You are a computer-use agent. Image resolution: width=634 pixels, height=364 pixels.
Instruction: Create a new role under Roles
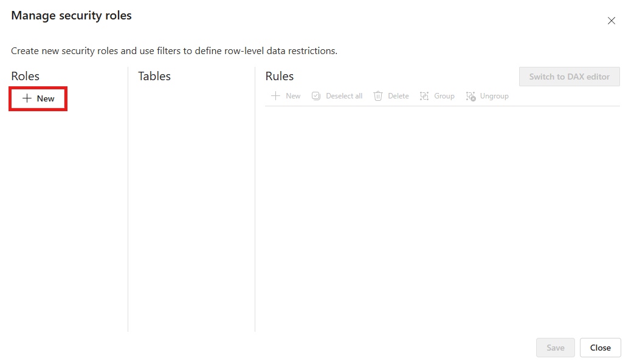click(x=38, y=98)
